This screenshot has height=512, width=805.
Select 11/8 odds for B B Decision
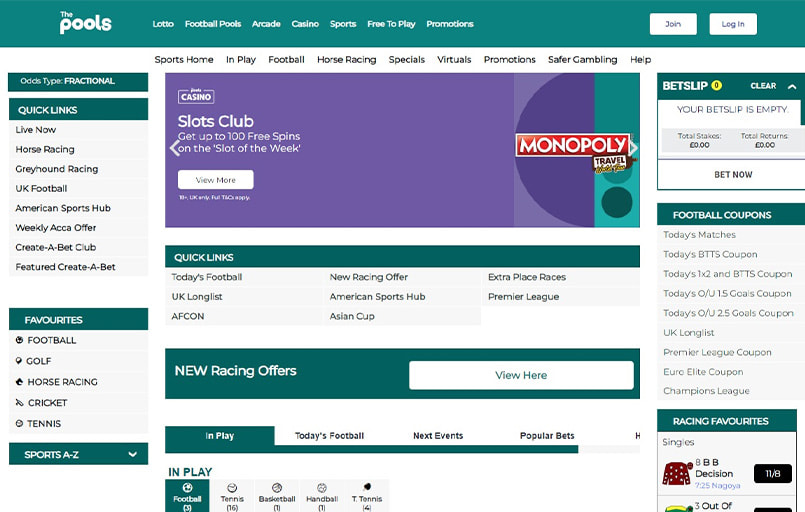coord(773,473)
